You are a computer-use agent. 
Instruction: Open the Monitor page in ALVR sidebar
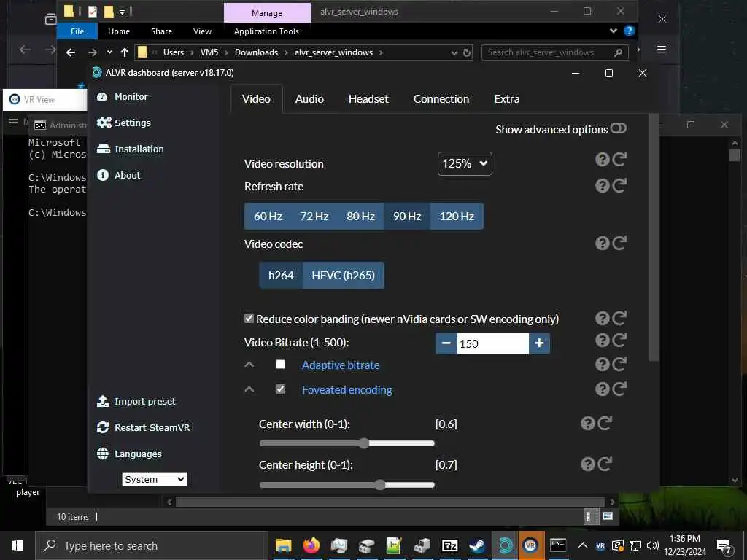point(122,97)
